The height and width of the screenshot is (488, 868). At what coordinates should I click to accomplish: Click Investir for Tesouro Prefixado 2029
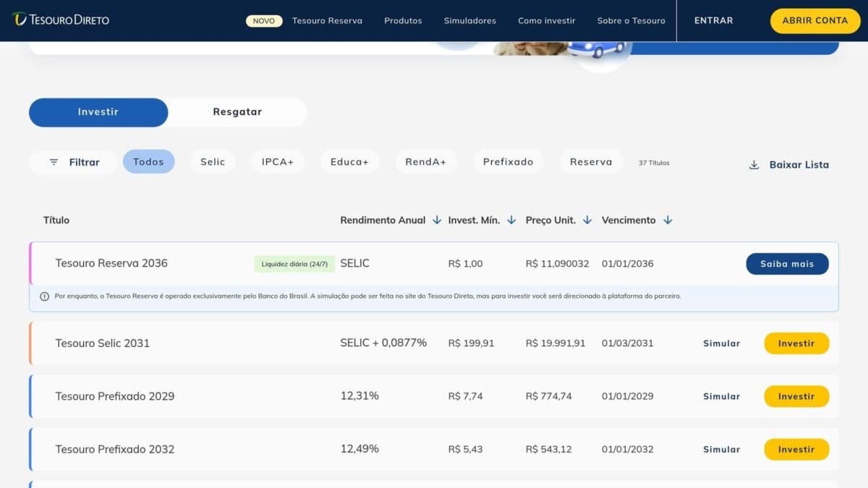796,396
